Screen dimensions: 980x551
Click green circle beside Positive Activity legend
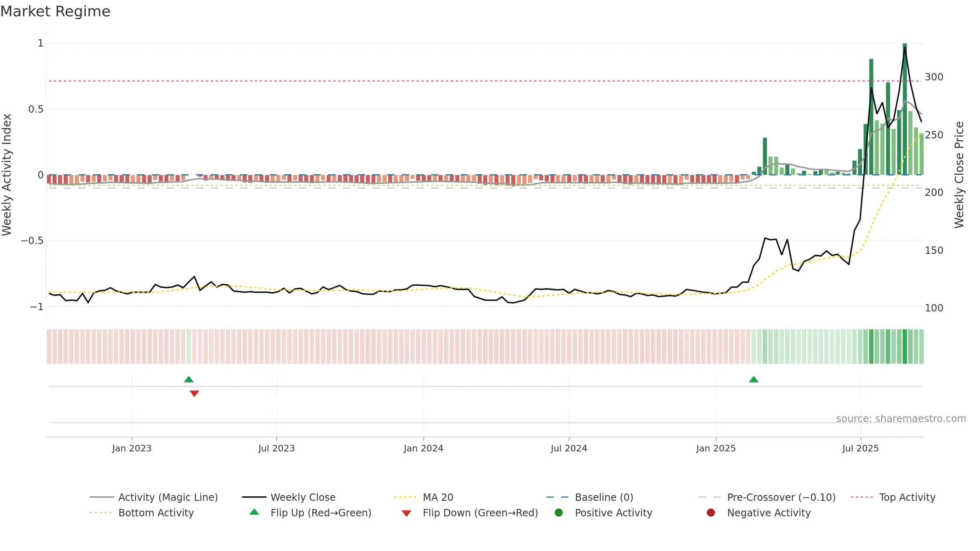tap(559, 512)
